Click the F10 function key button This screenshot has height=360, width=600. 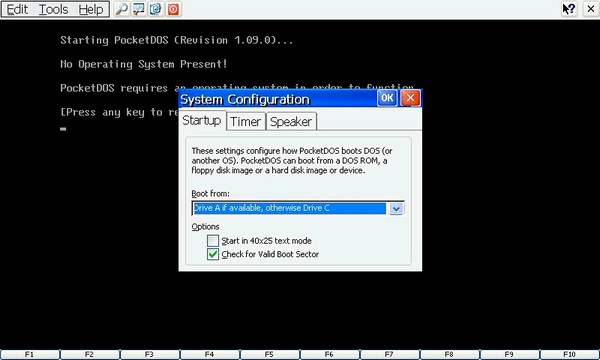coord(570,354)
